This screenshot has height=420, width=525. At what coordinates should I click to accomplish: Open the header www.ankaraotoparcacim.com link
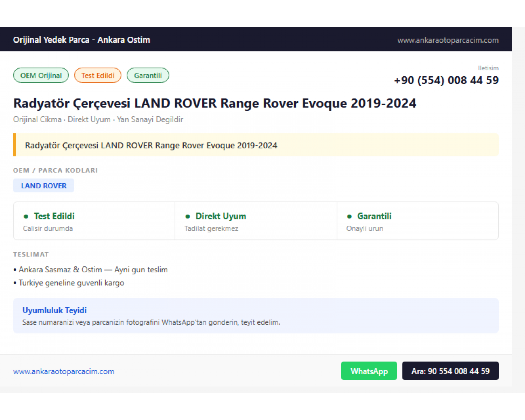(448, 40)
